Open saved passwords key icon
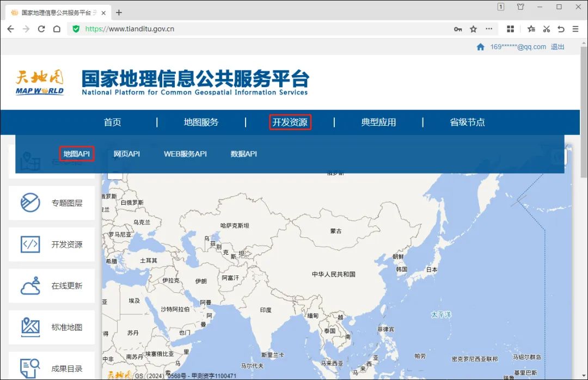The image size is (588, 380). point(458,29)
